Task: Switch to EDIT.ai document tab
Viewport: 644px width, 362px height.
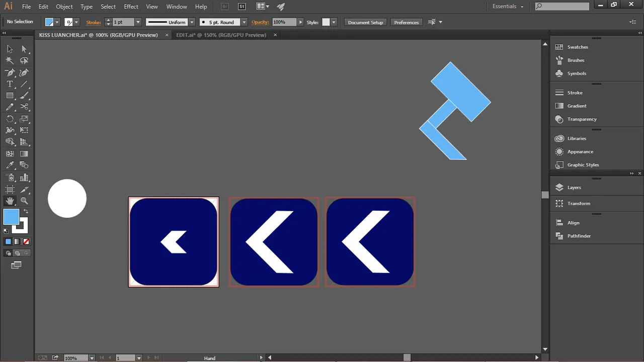Action: click(221, 35)
